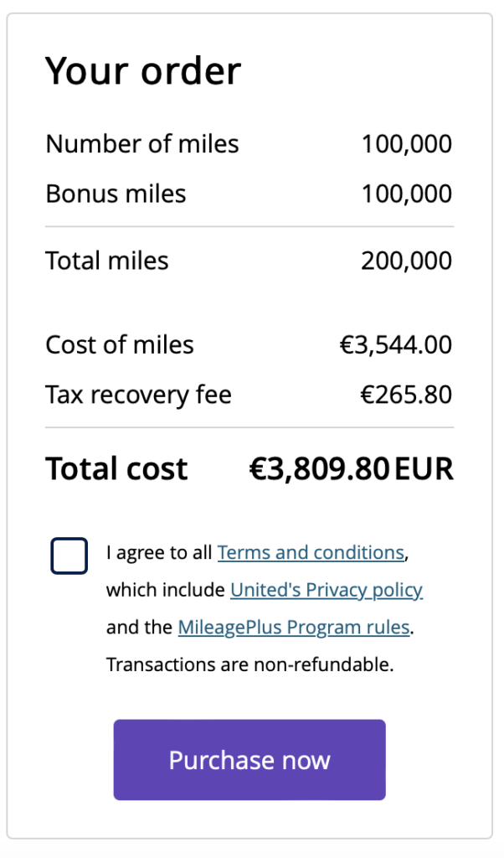Screen dimensions: 504x858
Task: Click the Number of miles label
Action: pos(142,144)
